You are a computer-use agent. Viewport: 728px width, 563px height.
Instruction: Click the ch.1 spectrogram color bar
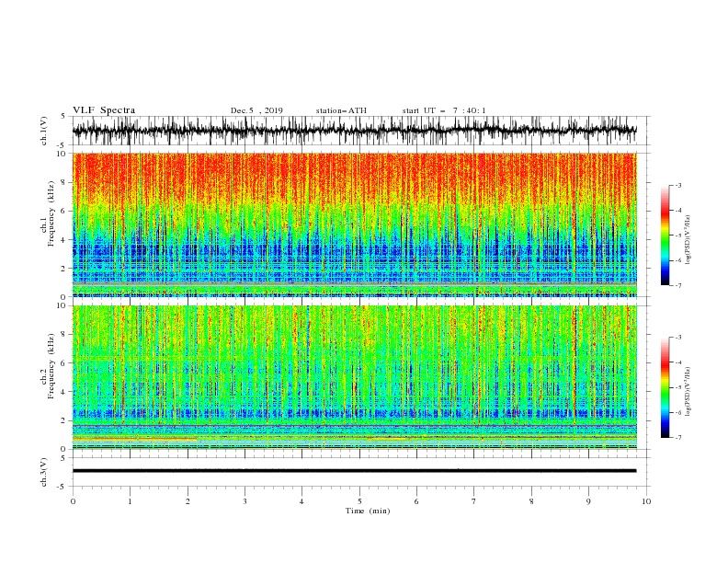[665, 236]
